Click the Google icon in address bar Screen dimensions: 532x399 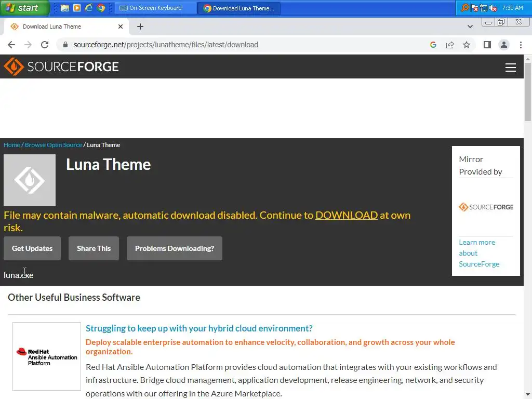coord(433,45)
